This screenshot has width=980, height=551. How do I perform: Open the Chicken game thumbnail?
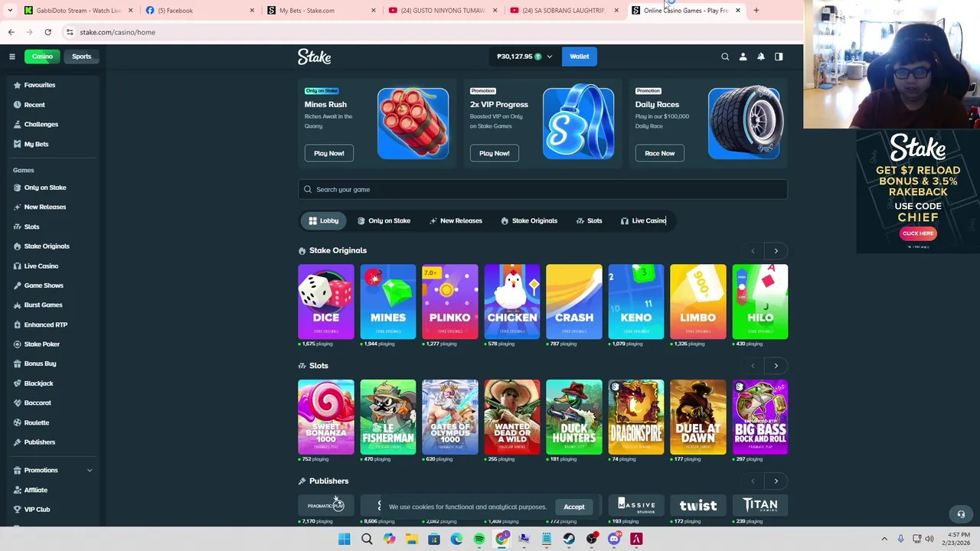pos(512,302)
